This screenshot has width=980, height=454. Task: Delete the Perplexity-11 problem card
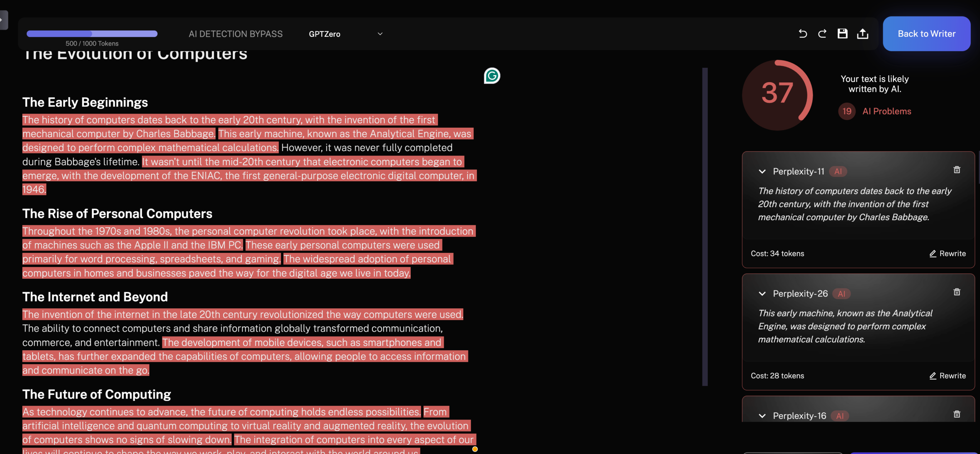pos(957,170)
